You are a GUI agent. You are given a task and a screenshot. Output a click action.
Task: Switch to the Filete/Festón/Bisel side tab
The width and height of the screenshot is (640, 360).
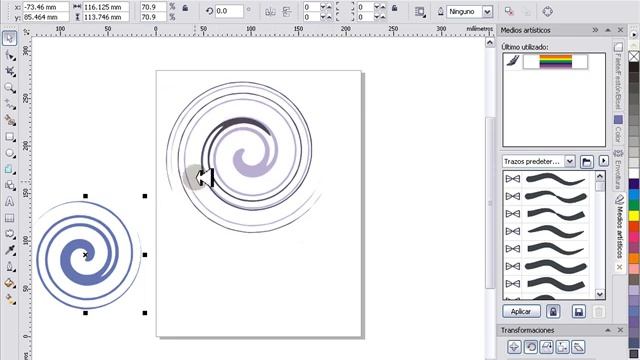[618, 75]
